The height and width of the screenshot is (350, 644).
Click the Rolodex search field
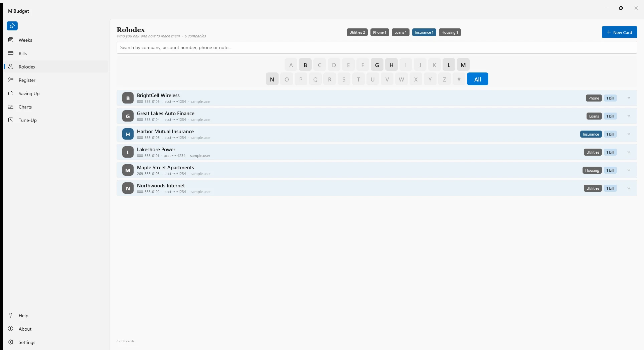[x=377, y=47]
